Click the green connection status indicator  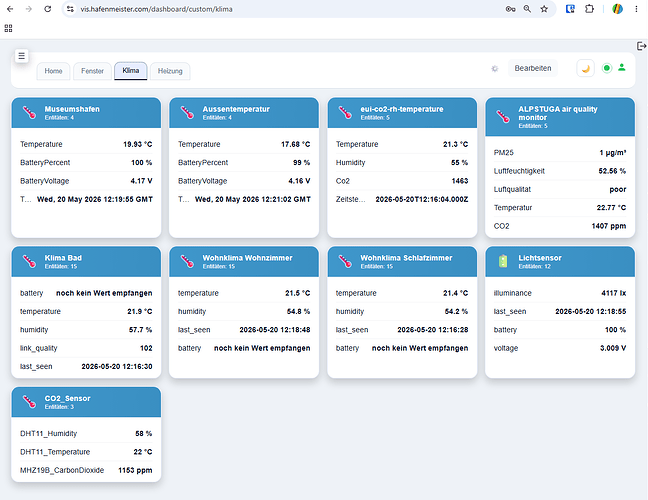point(606,68)
